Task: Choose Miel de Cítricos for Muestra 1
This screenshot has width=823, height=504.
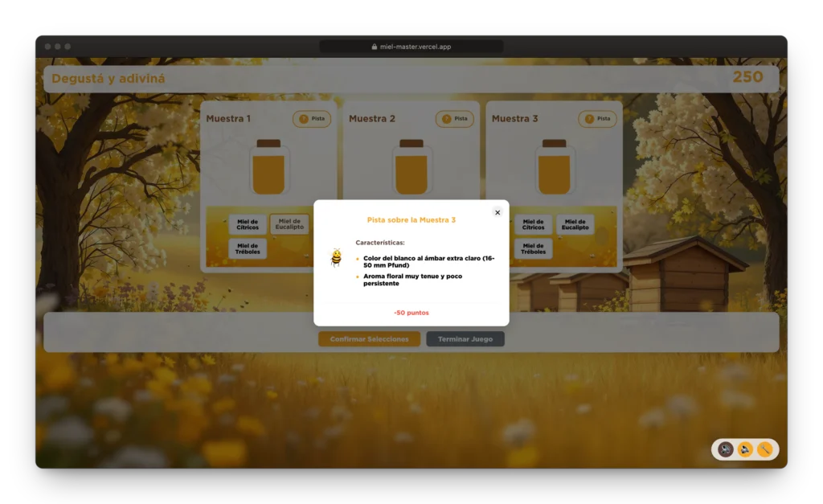Action: click(248, 224)
